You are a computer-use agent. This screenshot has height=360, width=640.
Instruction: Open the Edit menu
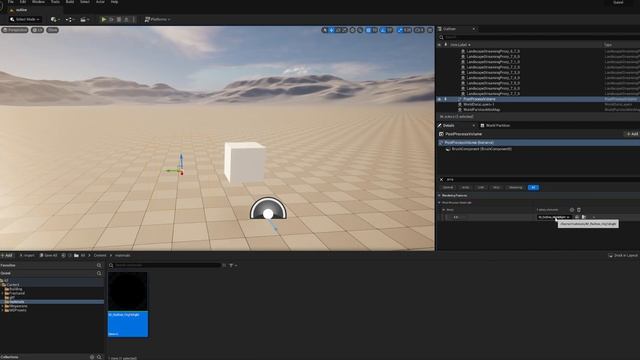pos(23,2)
